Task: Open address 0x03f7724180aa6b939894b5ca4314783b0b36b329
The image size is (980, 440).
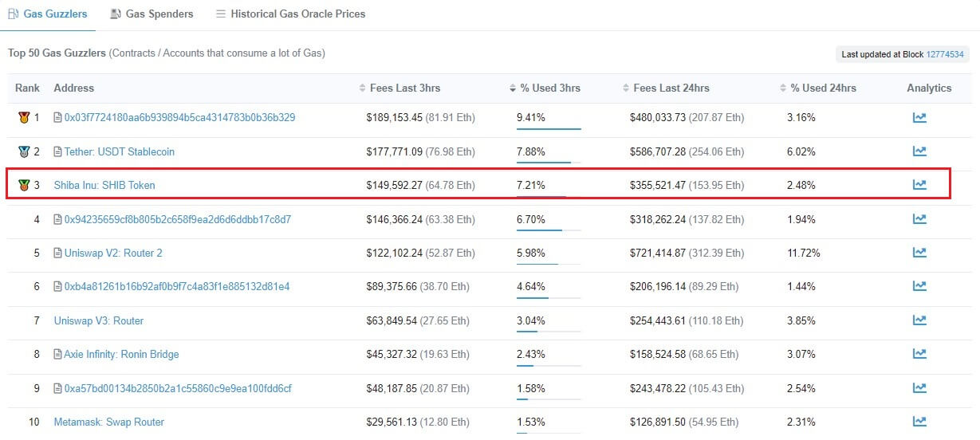Action: pos(179,117)
